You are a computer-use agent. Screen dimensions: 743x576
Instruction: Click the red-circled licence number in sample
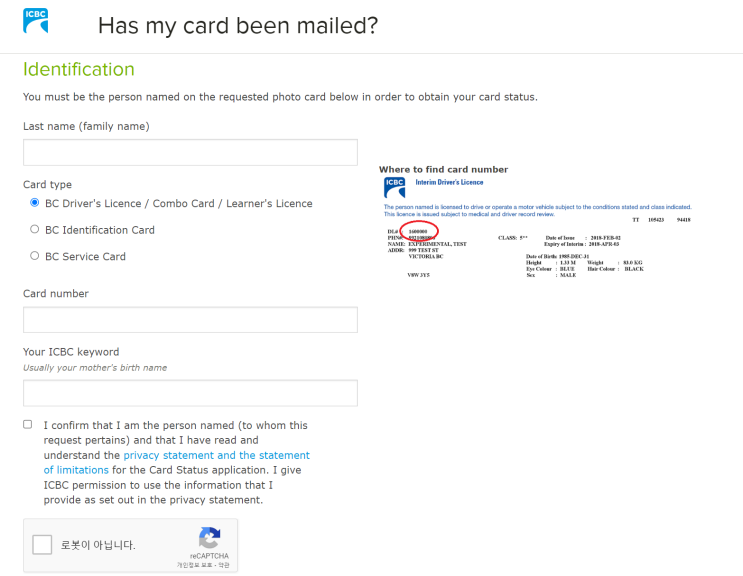(x=418, y=232)
